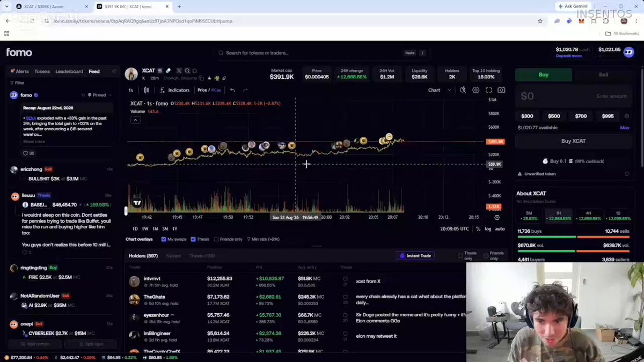This screenshot has width=644, height=362.
Task: Click the chart quick search icon
Action: pyautogui.click(x=463, y=90)
